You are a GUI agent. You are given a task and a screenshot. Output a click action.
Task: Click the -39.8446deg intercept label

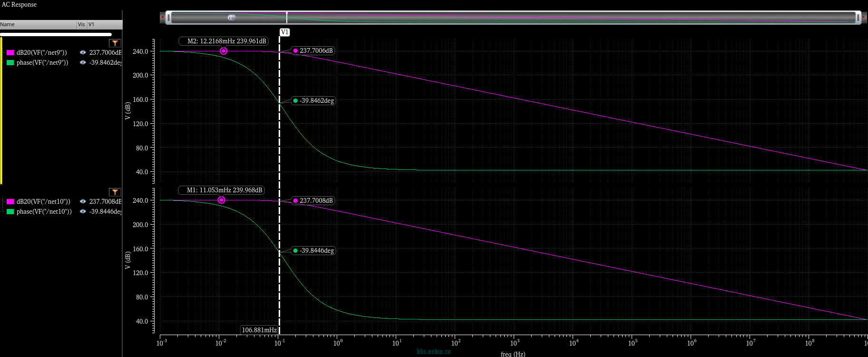click(314, 250)
